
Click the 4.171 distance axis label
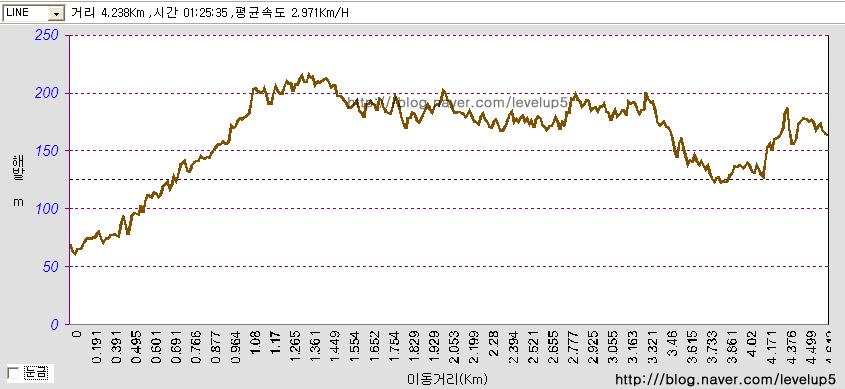(773, 349)
